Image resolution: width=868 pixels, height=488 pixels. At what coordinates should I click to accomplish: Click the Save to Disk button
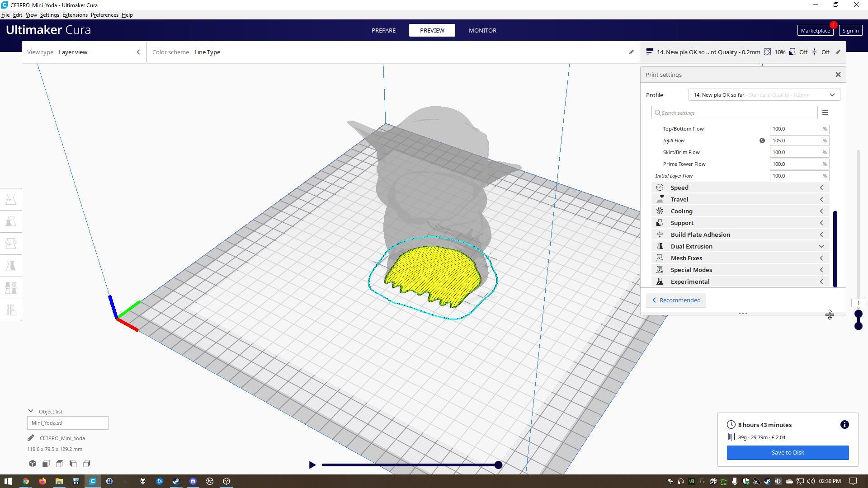tap(788, 452)
